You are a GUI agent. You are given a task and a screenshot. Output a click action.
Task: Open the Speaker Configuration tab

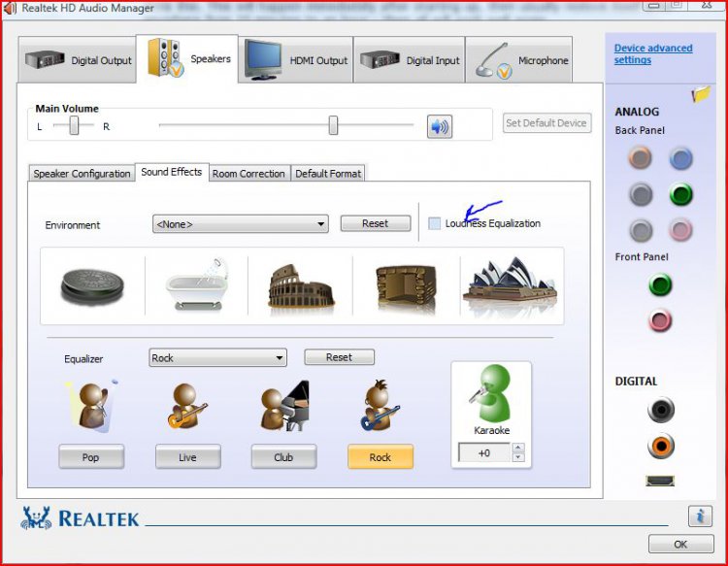tap(82, 173)
